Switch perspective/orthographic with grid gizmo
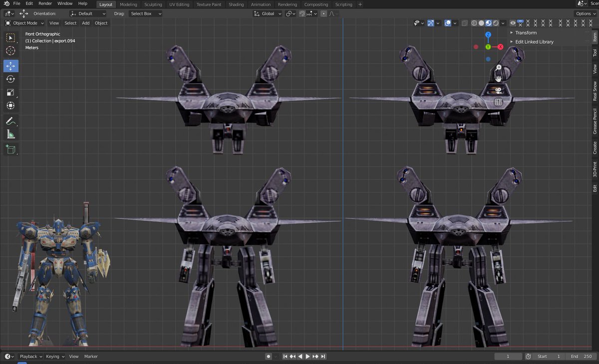Viewport: 599px width, 364px height. click(x=498, y=102)
